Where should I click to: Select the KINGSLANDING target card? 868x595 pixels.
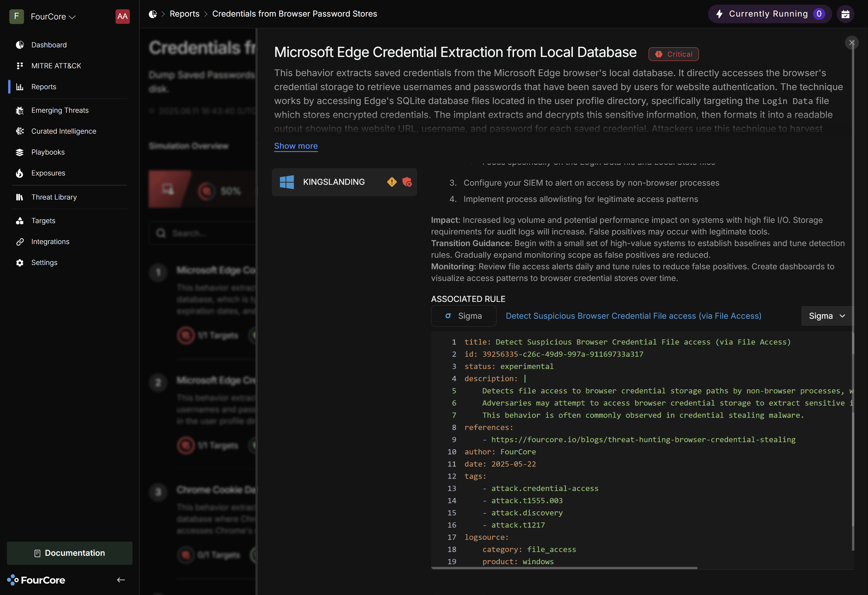click(333, 182)
